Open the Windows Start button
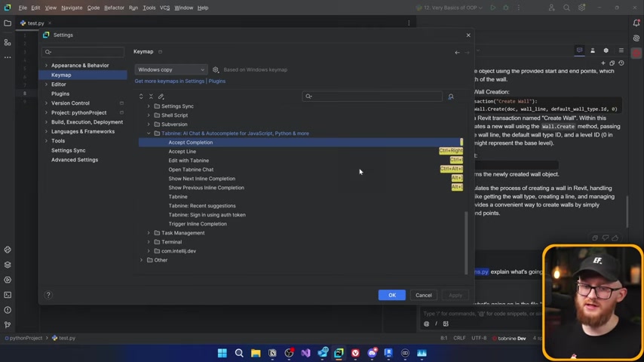Viewport: 644px width, 362px height. pos(222,353)
